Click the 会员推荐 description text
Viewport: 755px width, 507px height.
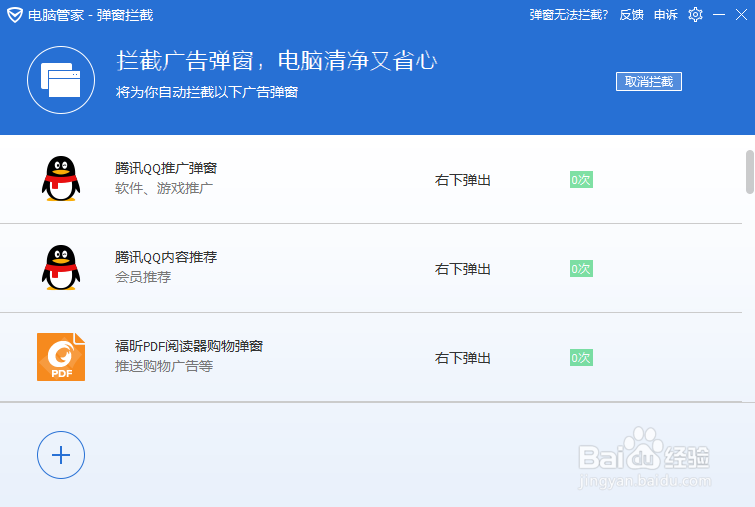point(143,277)
